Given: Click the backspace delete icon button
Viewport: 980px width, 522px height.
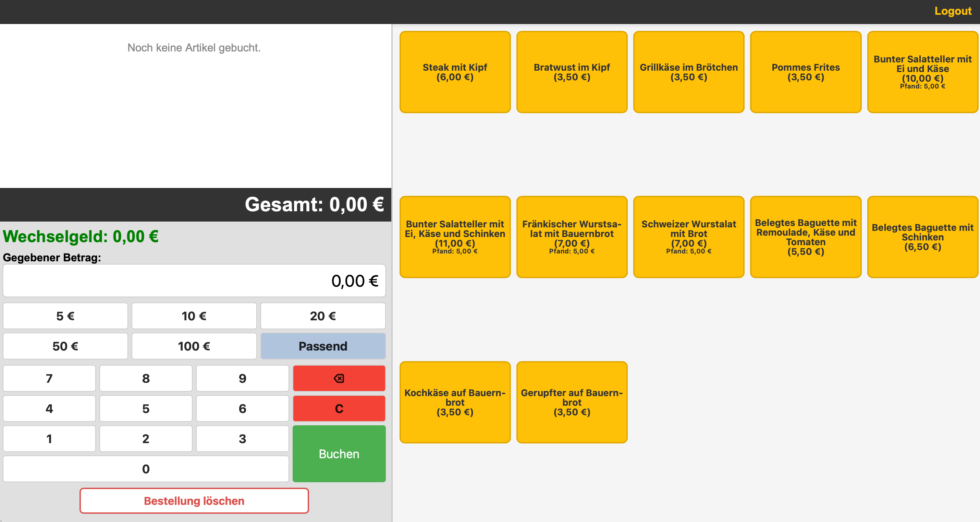Looking at the screenshot, I should point(339,378).
